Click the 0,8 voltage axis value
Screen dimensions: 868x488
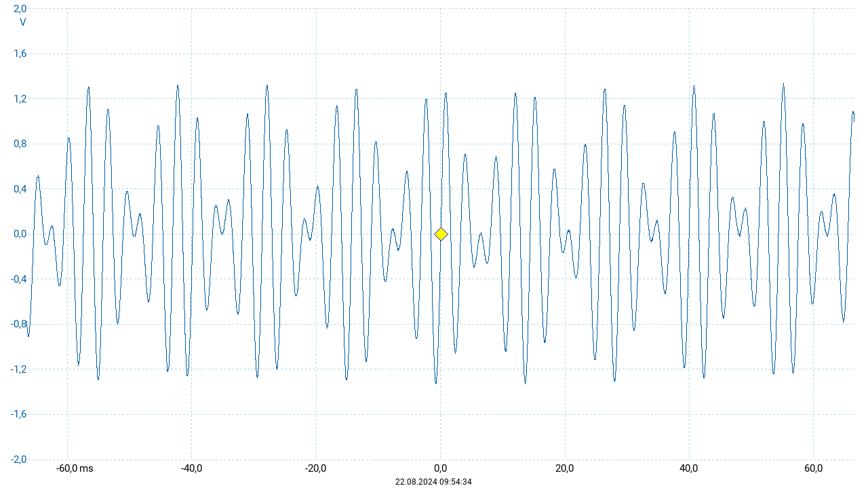[20, 144]
